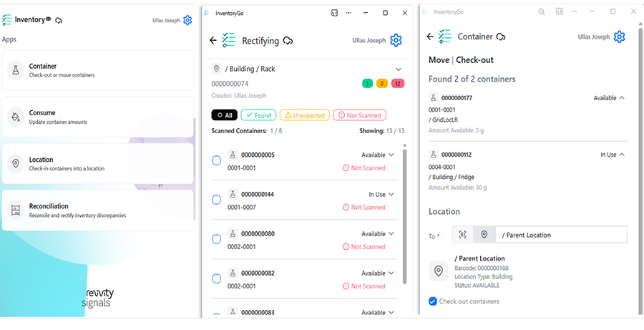Select radio button for container 0000000144
The image size is (644, 330).
click(217, 200)
